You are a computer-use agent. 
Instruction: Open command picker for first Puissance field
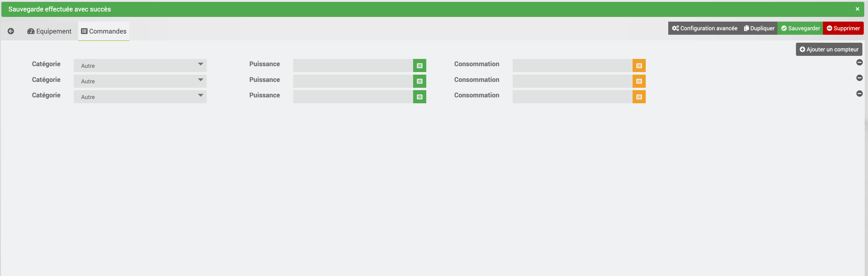[419, 66]
